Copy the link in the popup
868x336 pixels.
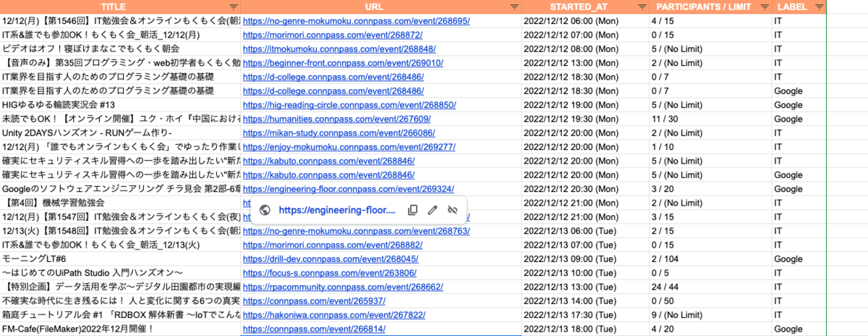412,210
